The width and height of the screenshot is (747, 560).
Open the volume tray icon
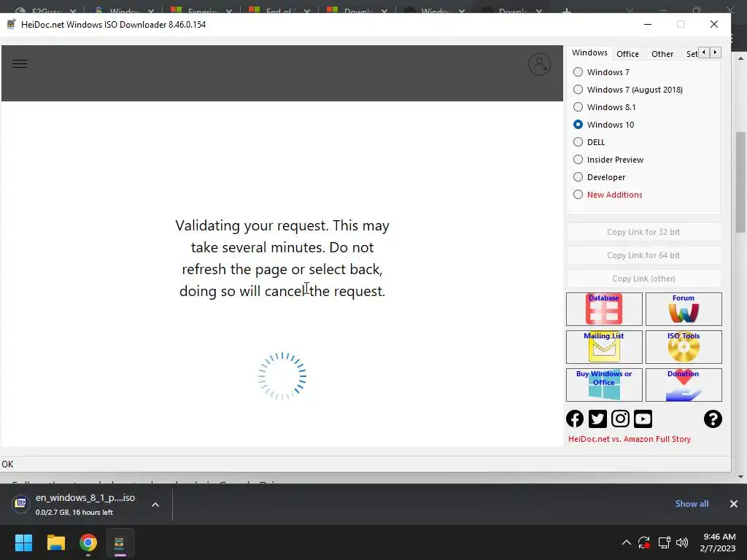click(x=682, y=542)
